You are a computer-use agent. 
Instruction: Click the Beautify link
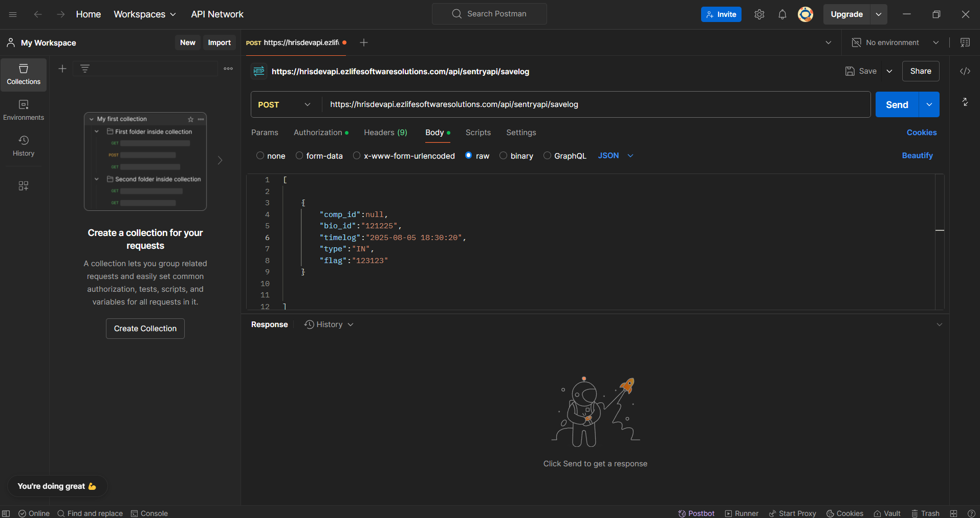917,156
